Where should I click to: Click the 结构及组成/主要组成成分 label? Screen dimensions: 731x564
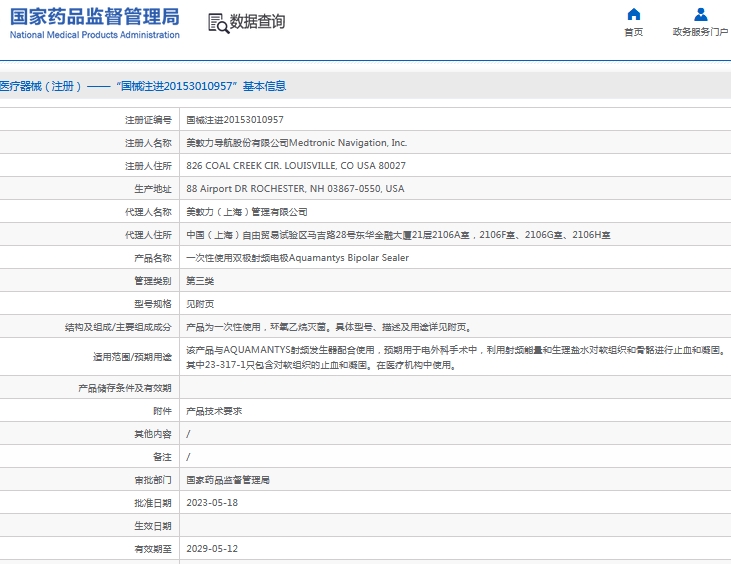(118, 327)
